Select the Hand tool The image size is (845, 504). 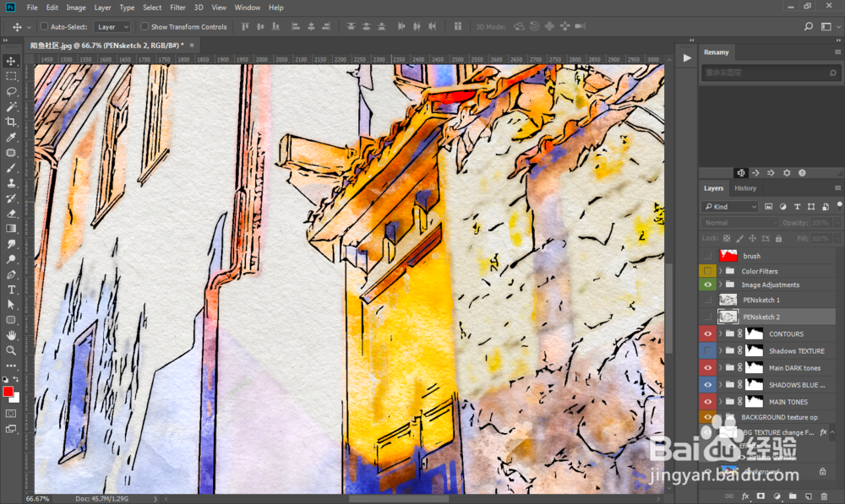pyautogui.click(x=11, y=335)
